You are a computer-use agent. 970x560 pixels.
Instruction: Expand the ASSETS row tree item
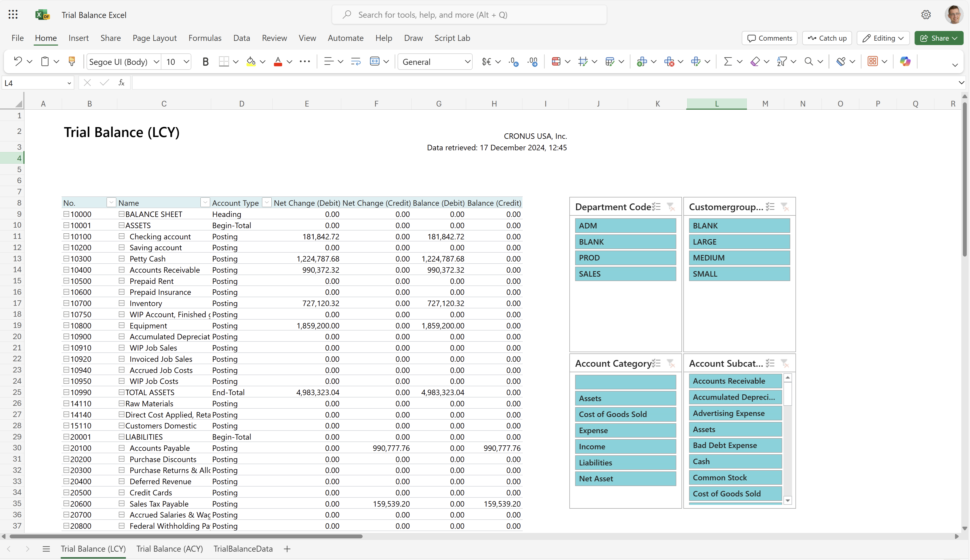tap(122, 225)
